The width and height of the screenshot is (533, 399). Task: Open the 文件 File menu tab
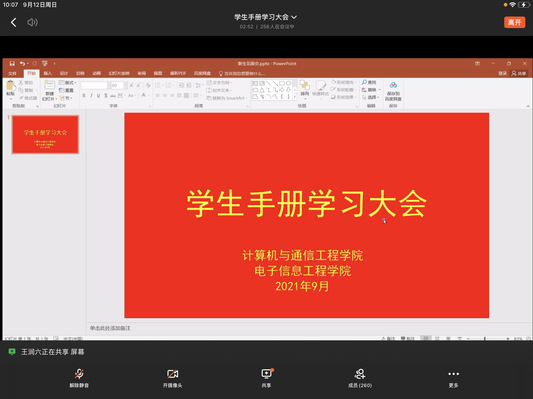pyautogui.click(x=12, y=73)
